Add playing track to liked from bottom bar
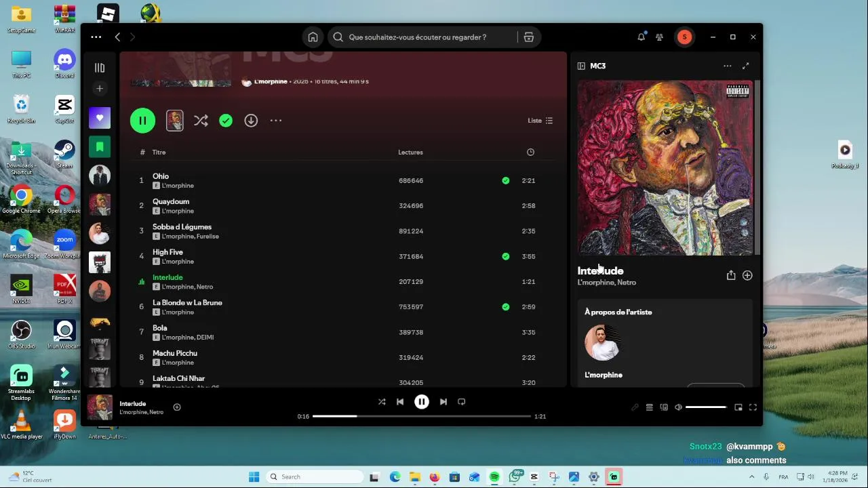This screenshot has width=868, height=488. 177,407
